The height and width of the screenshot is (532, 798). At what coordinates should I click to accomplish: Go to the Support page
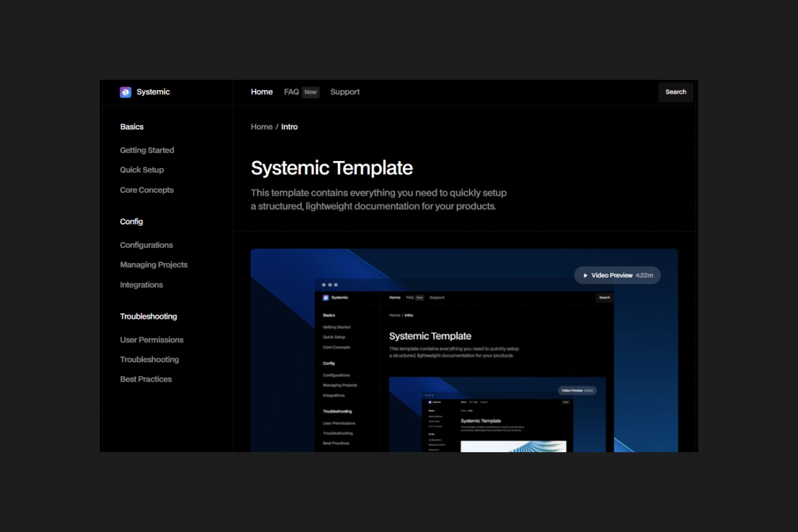point(345,92)
